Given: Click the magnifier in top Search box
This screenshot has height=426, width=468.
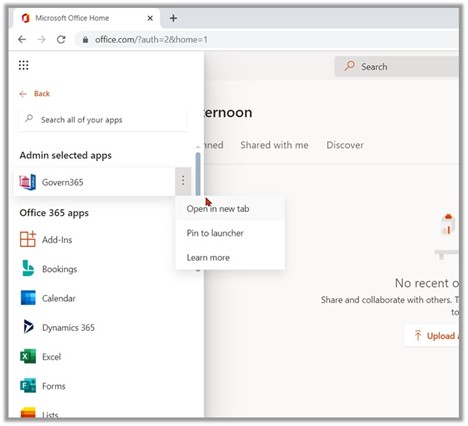Looking at the screenshot, I should click(349, 66).
